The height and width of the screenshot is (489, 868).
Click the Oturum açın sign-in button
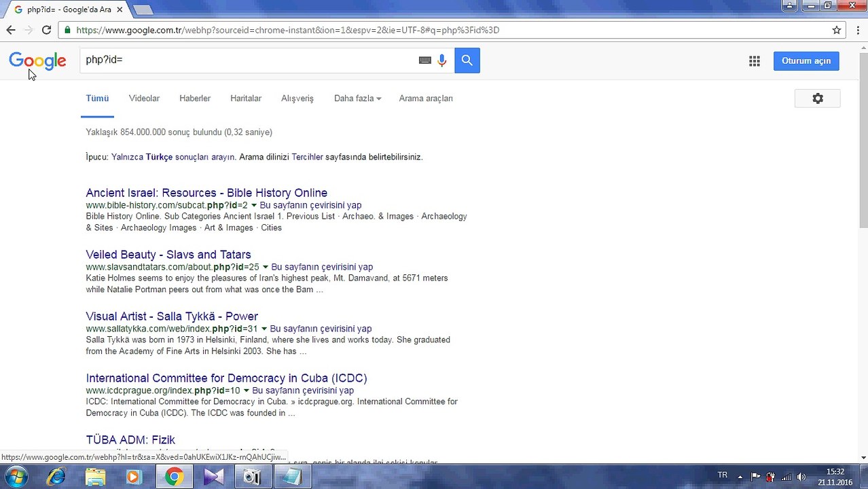806,60
